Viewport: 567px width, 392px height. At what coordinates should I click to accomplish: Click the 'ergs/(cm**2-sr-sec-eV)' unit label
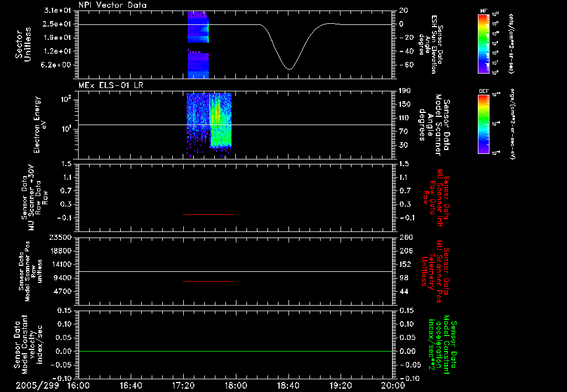(x=513, y=125)
